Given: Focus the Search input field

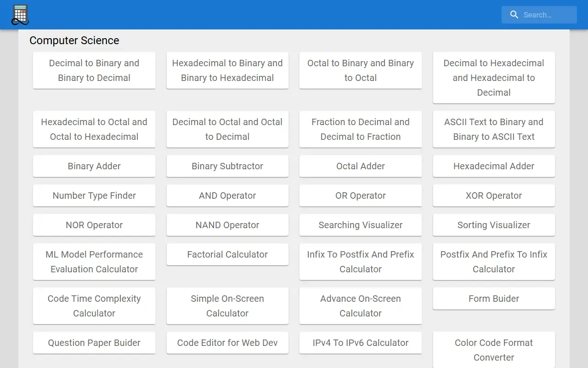Looking at the screenshot, I should coord(539,15).
